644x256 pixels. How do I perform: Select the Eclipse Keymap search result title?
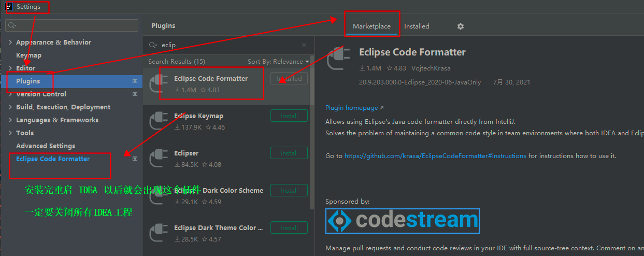(x=198, y=116)
